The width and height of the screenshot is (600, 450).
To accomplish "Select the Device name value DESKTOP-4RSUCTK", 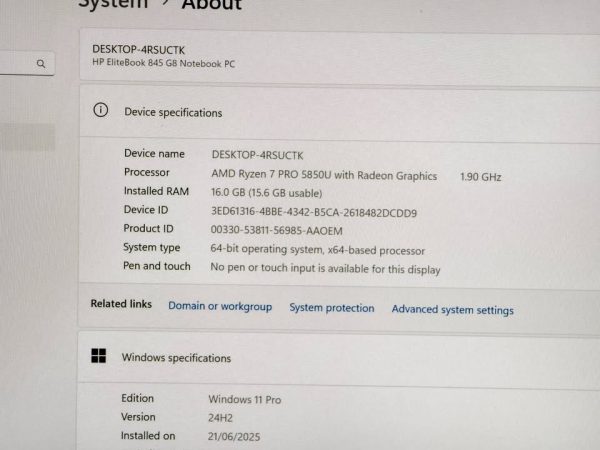I will (x=257, y=155).
